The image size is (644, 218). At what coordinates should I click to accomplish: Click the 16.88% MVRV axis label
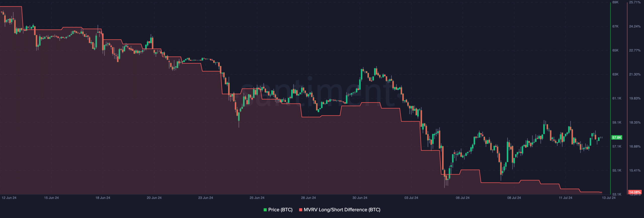pyautogui.click(x=635, y=146)
